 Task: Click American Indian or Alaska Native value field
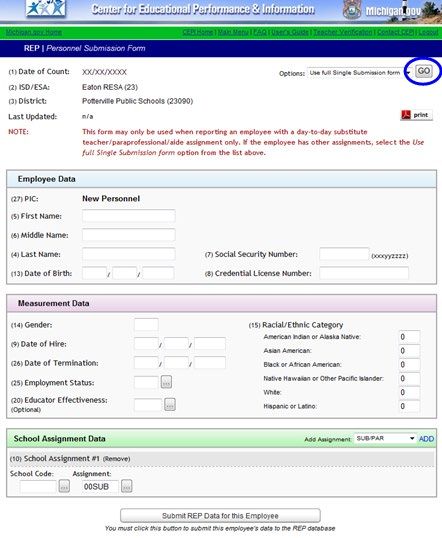click(409, 337)
